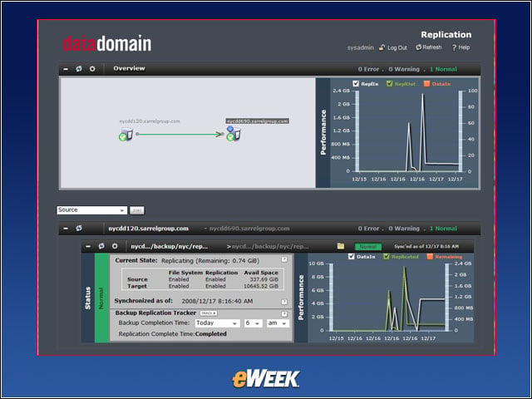Open Overview panel settings gear
The height and width of the screenshot is (399, 532).
pos(92,69)
